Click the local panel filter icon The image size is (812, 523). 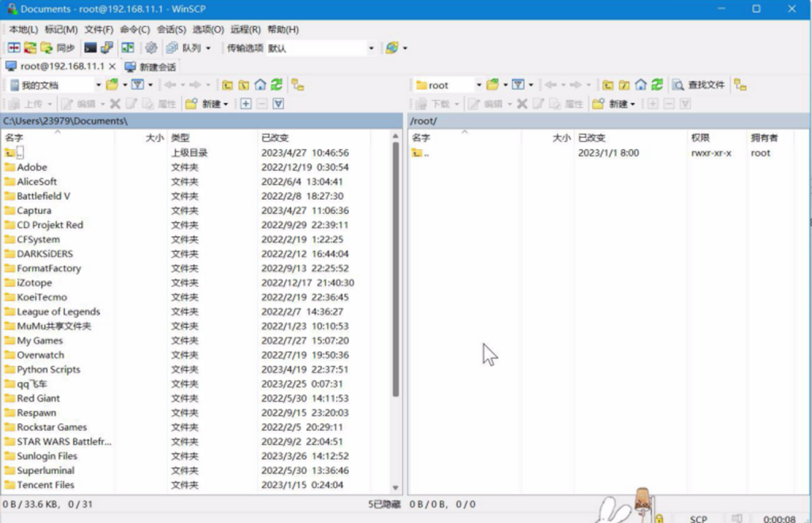[x=138, y=85]
